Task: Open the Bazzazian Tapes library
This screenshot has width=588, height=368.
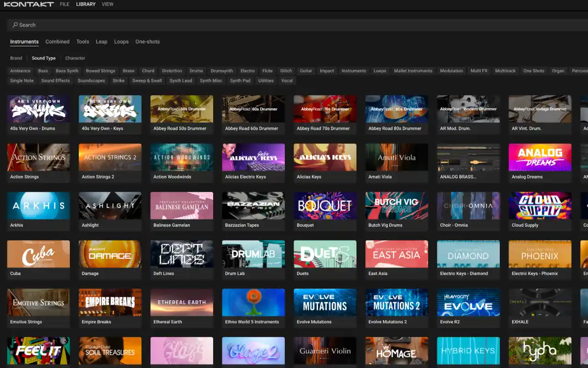Action: 254,212
